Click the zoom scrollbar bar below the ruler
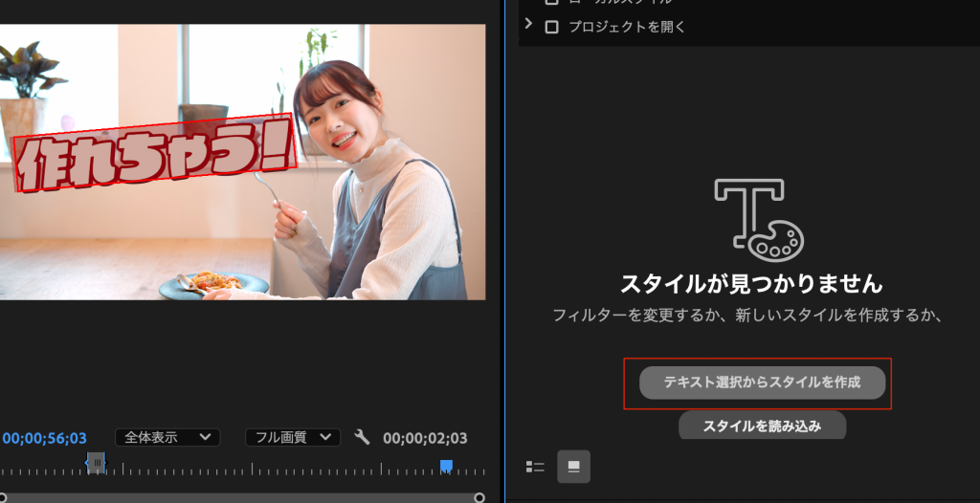 pos(239,497)
